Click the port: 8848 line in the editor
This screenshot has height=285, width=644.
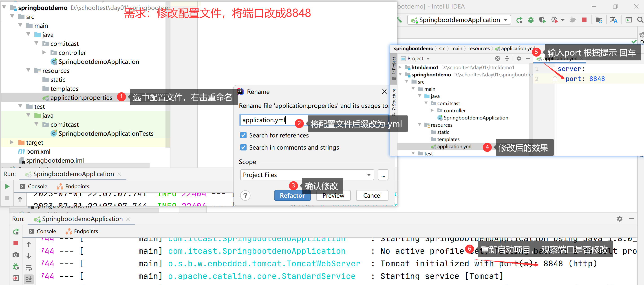tap(585, 79)
